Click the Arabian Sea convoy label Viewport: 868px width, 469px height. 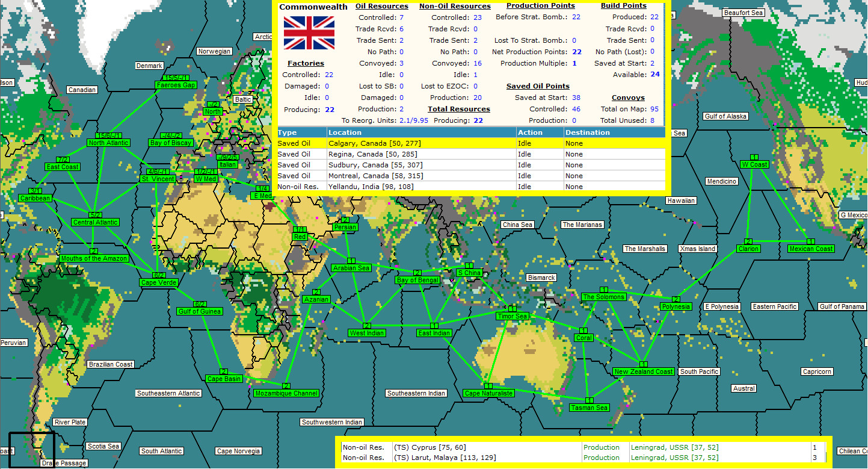pos(351,269)
